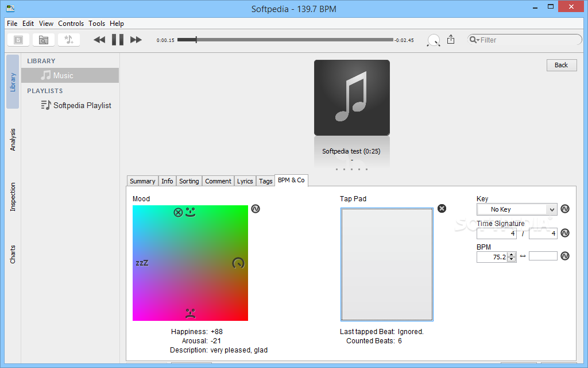Click the zzZ sleepy icon on the mood grid
Image resolution: width=588 pixels, height=368 pixels.
coord(142,263)
